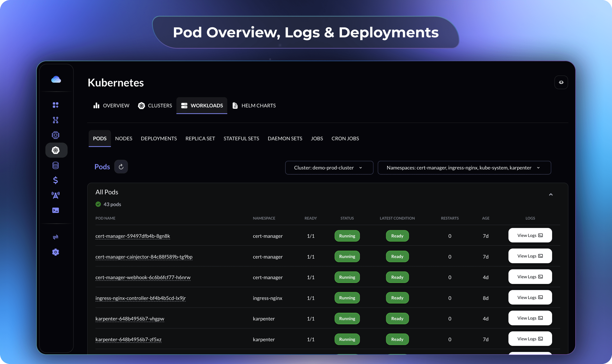Click the broadcast antenna icon in the sidebar
The width and height of the screenshot is (612, 364).
click(56, 195)
